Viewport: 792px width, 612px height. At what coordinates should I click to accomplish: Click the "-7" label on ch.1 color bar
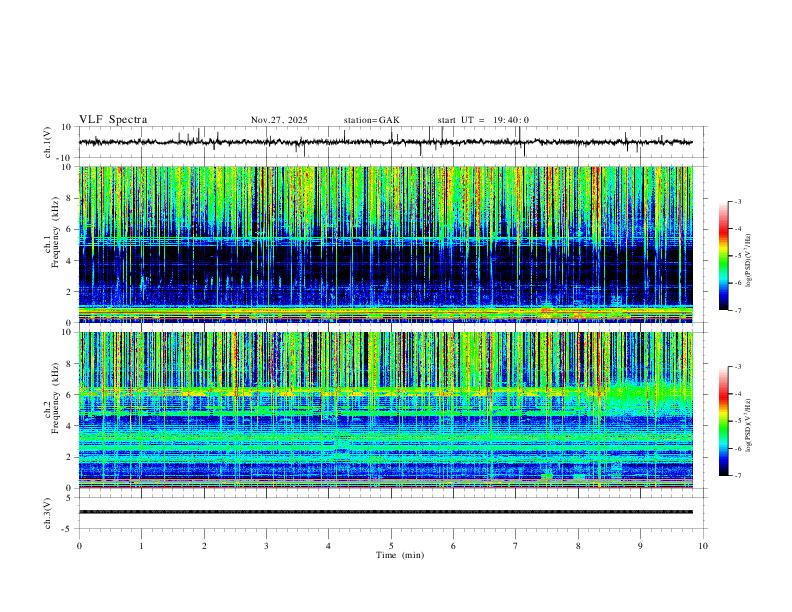tap(738, 311)
